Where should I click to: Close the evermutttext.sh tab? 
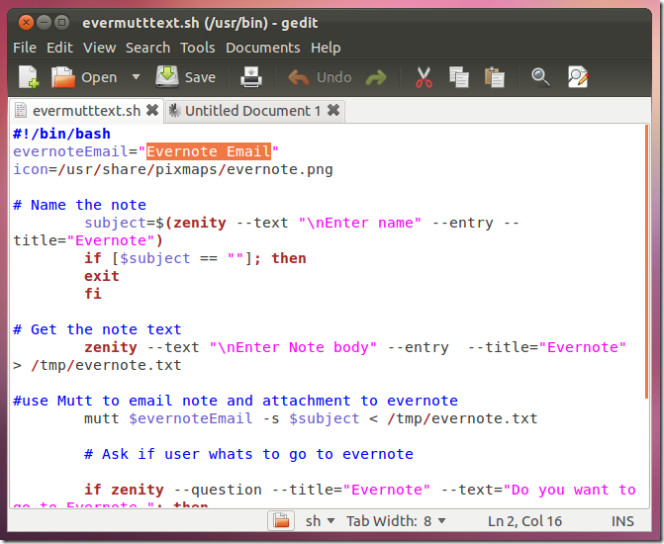point(152,110)
